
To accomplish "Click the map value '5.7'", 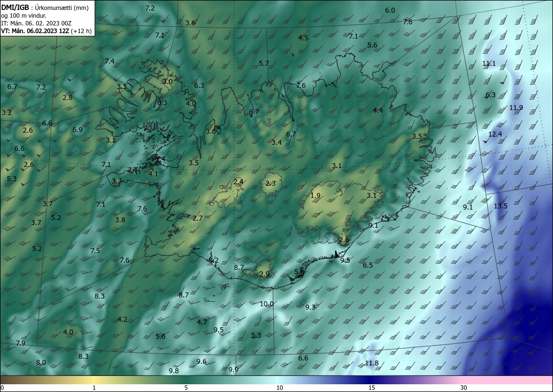I will click(x=264, y=63).
